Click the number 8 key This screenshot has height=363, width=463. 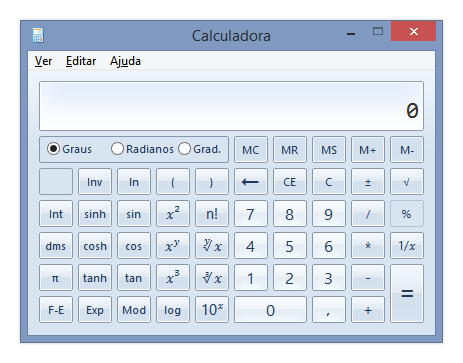coord(290,214)
